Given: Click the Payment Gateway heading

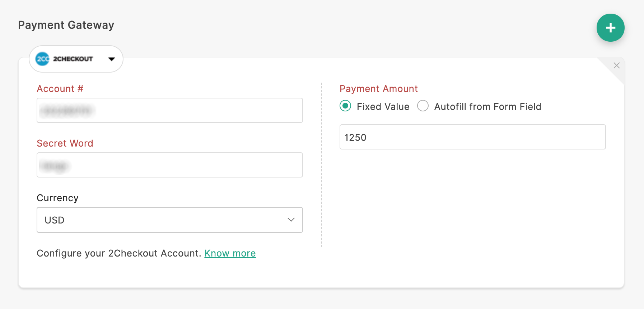Looking at the screenshot, I should [x=66, y=25].
